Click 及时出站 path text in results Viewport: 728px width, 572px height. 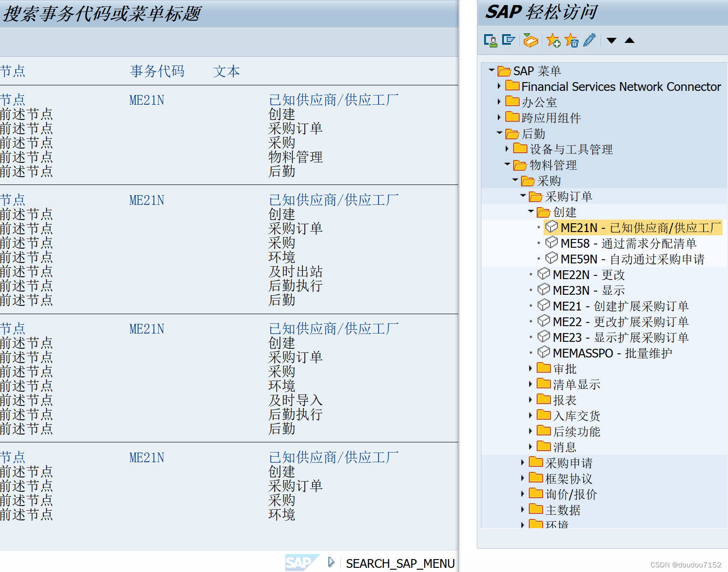(296, 271)
